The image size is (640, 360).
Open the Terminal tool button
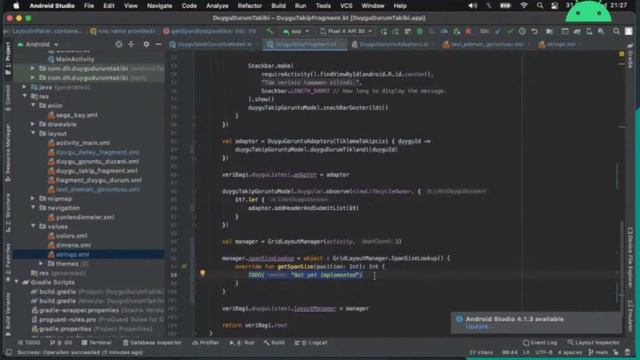pyautogui.click(x=96, y=342)
